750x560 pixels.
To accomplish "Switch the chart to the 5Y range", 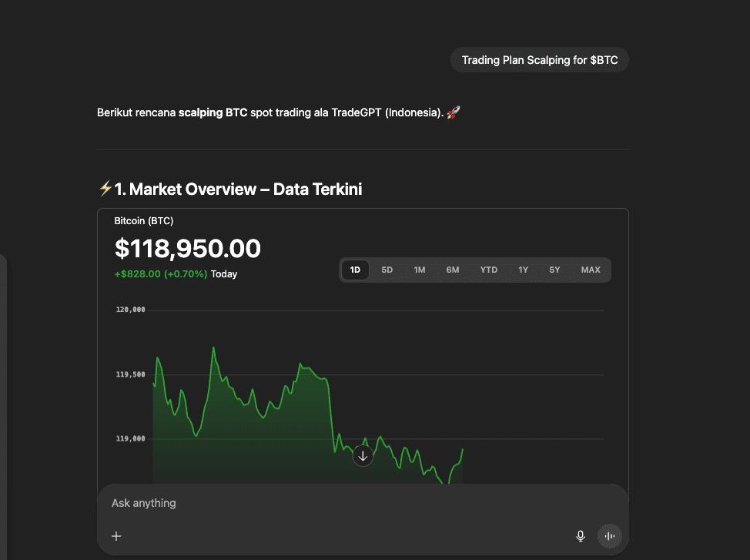I will tap(555, 270).
